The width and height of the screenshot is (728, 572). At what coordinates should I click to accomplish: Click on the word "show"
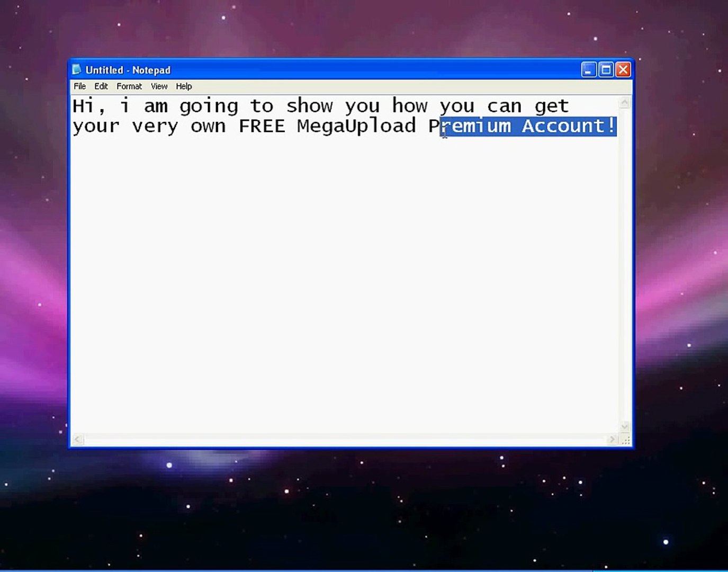(309, 106)
